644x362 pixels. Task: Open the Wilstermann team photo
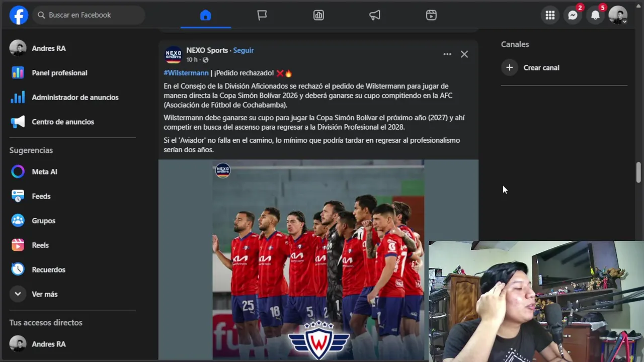click(x=318, y=260)
